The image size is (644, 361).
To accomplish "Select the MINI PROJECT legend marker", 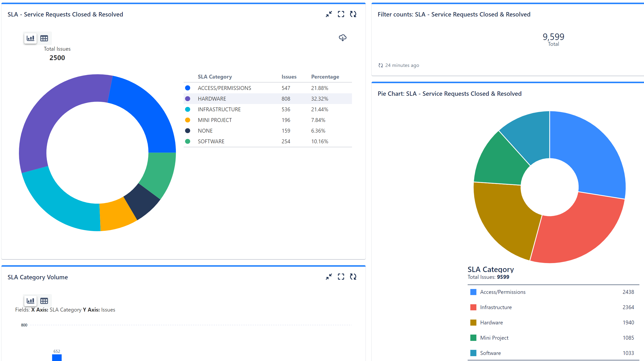I will (187, 120).
